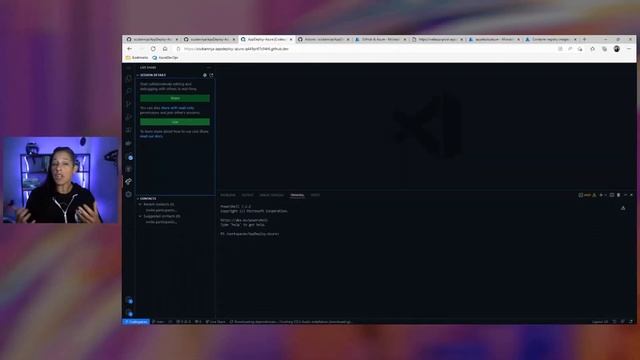Open the Accounts icon in the activity bar
The width and height of the screenshot is (640, 360).
click(129, 300)
